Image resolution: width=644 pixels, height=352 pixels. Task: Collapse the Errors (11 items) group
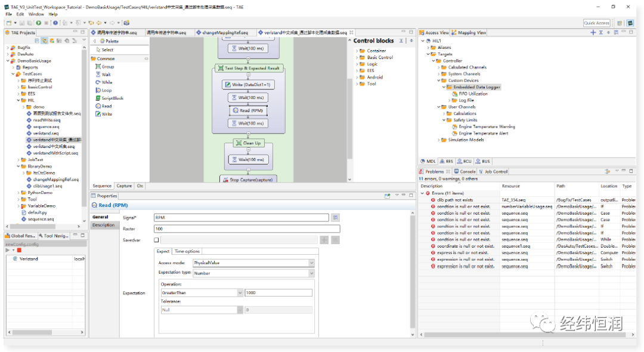pos(422,193)
